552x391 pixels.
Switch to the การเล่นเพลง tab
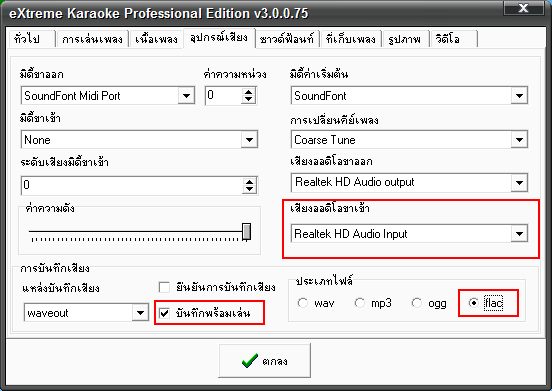click(93, 38)
